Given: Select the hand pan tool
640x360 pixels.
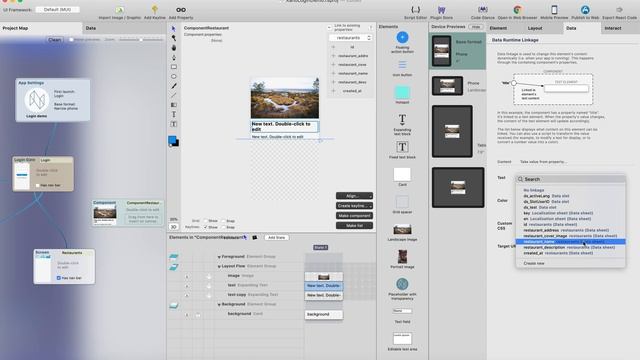Looking at the screenshot, I should (x=173, y=48).
